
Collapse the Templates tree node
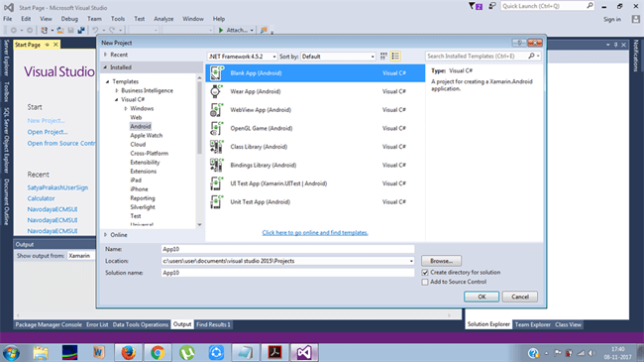click(108, 81)
